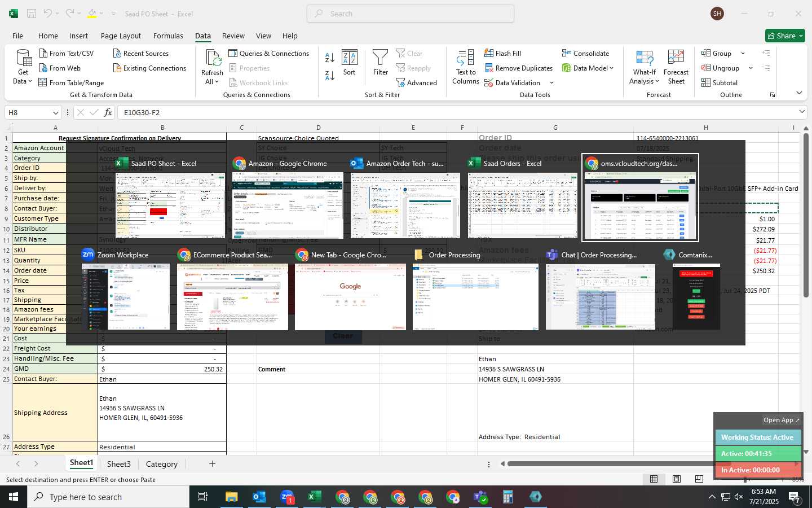Select the Order Processing folder thumbnail
Image resolution: width=812 pixels, height=508 pixels.
[475, 289]
